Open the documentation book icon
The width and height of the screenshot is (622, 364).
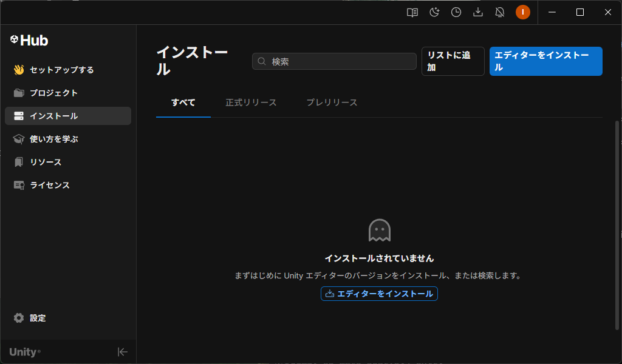(412, 12)
